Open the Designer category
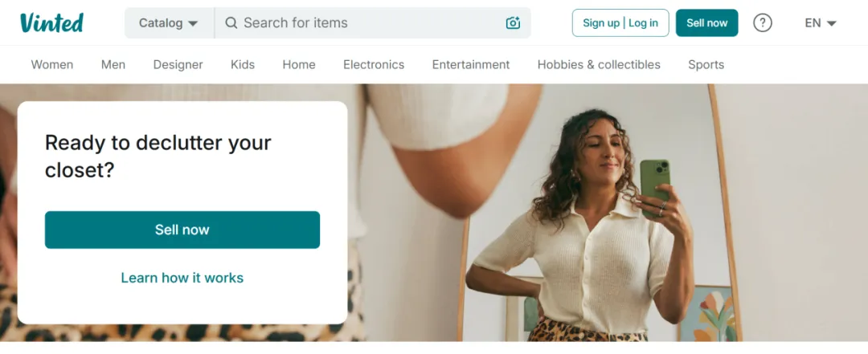Viewport: 868px width, 354px height. (178, 65)
